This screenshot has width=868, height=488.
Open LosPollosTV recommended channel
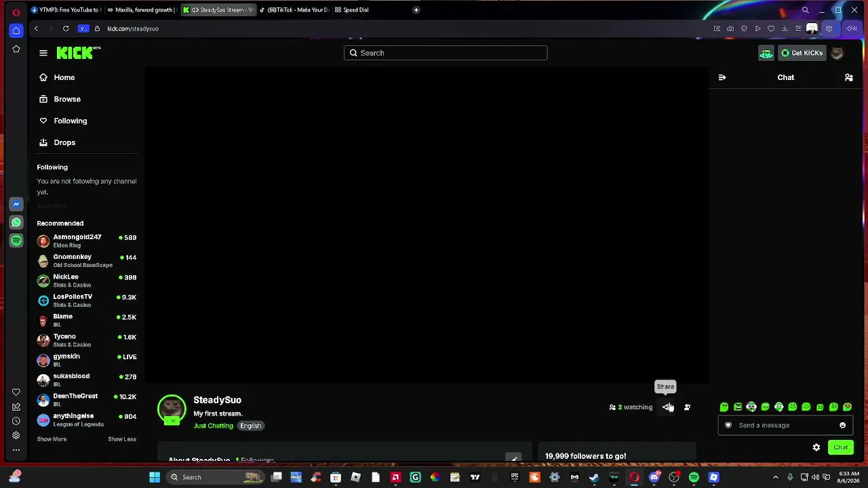coord(87,301)
